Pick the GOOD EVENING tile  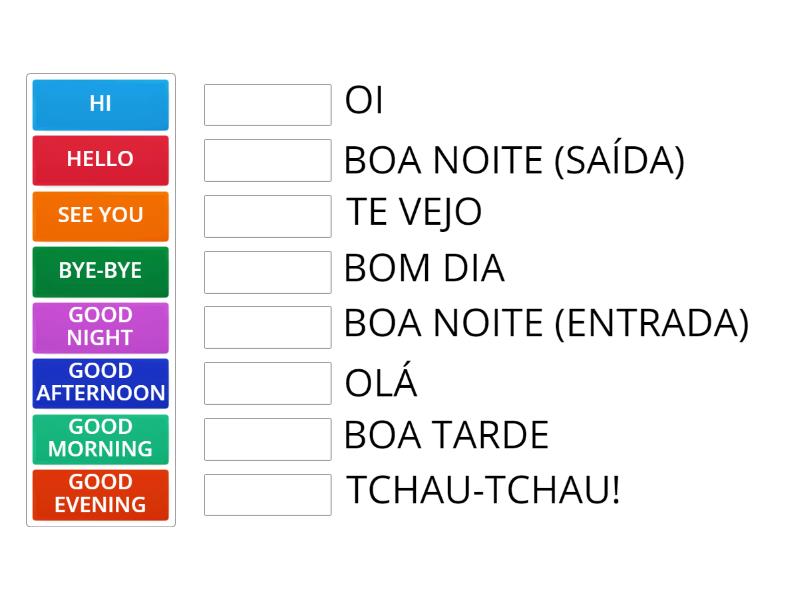[x=100, y=494]
